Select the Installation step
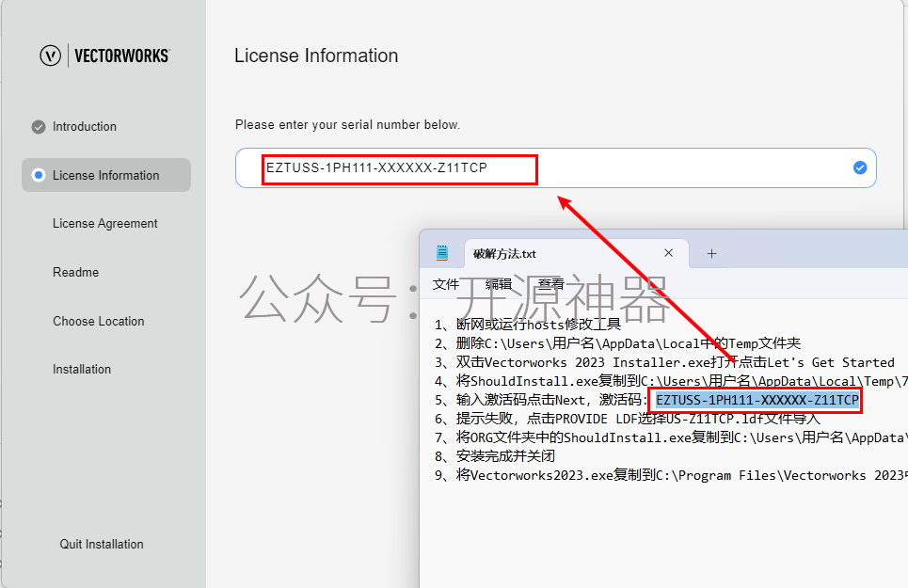Viewport: 908px width, 588px height. click(82, 369)
